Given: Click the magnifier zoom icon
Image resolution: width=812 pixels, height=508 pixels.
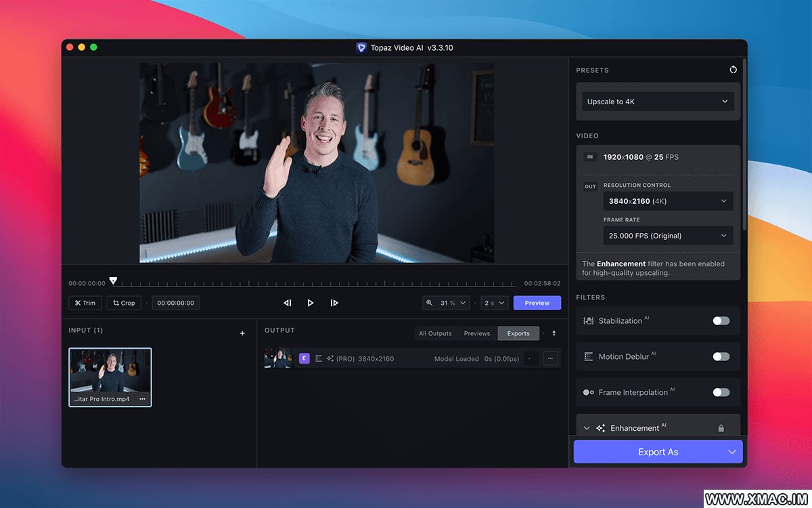Looking at the screenshot, I should point(429,303).
